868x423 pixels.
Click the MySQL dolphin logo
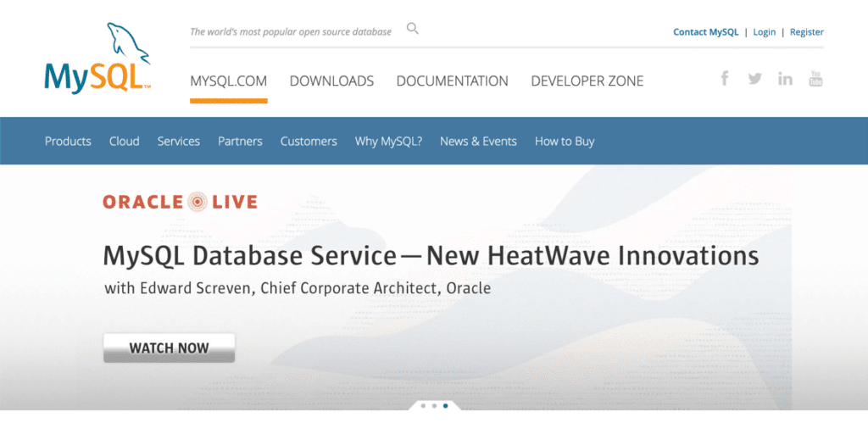click(97, 59)
